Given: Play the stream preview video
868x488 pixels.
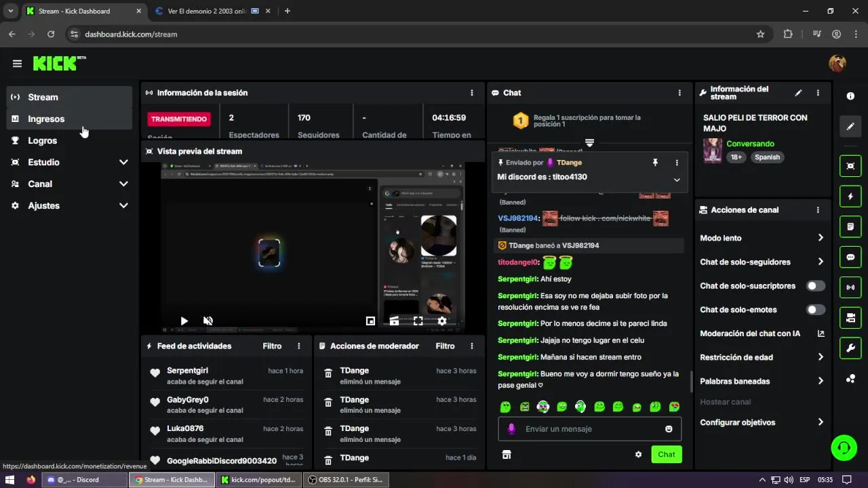Looking at the screenshot, I should click(x=184, y=321).
